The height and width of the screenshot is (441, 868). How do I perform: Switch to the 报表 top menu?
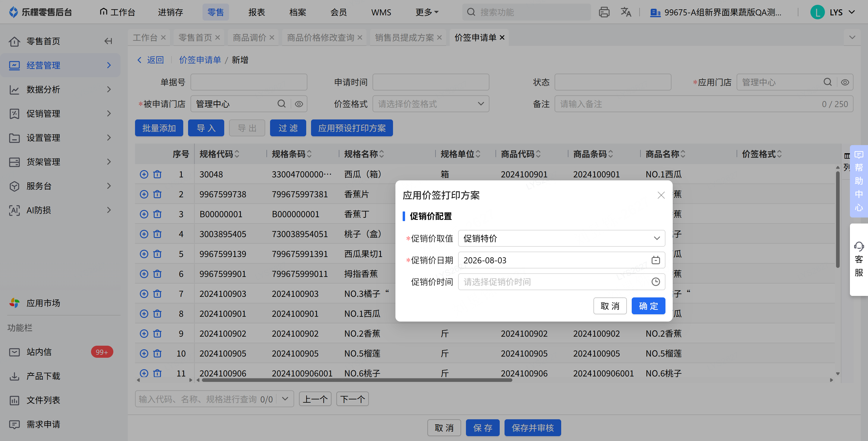pos(257,12)
